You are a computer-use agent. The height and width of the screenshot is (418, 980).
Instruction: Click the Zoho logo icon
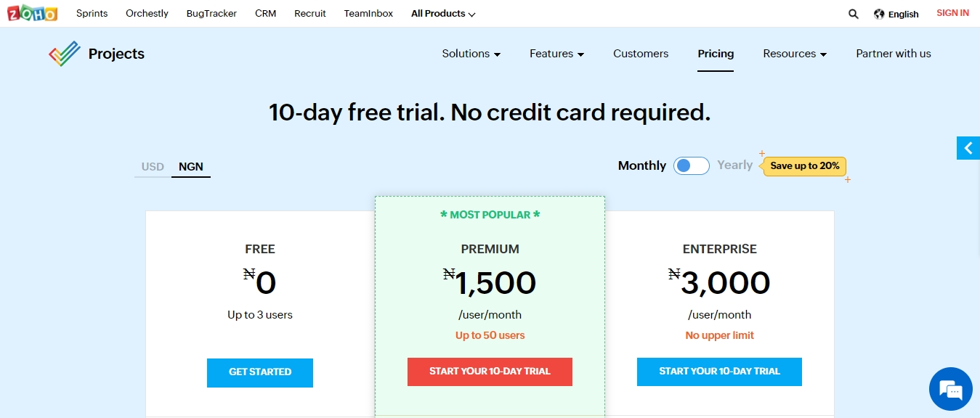pos(33,13)
